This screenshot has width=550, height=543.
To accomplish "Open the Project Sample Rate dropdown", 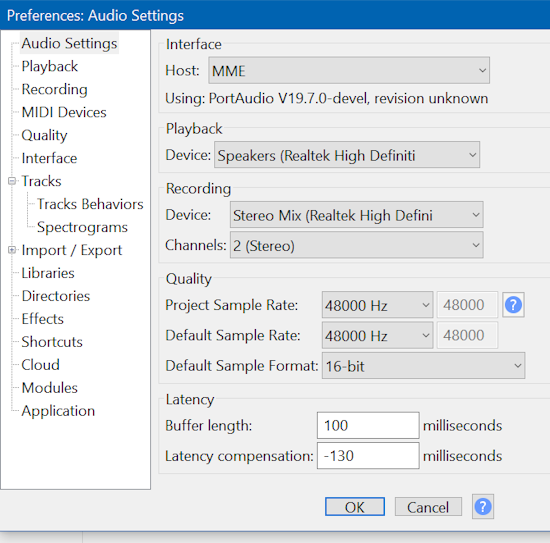I will (377, 305).
